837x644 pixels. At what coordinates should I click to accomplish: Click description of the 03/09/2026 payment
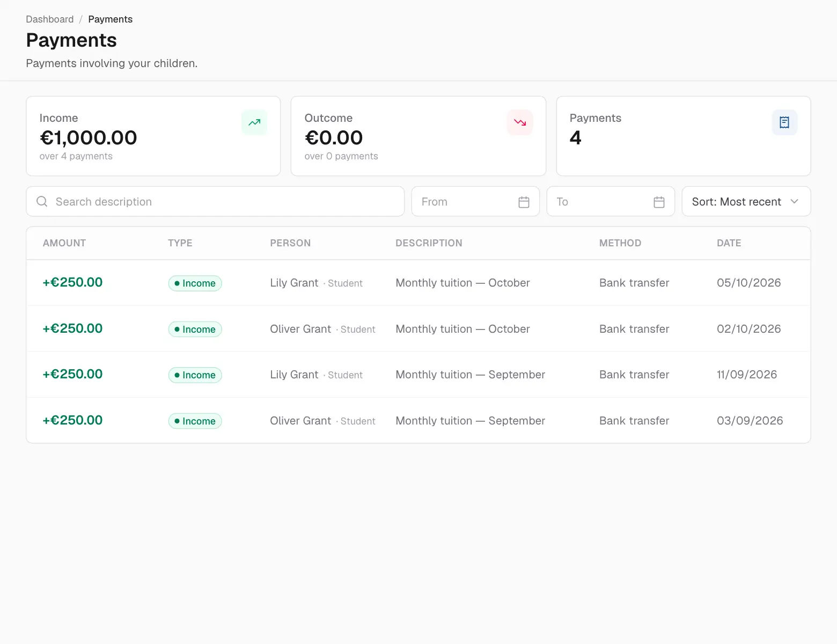pyautogui.click(x=470, y=421)
